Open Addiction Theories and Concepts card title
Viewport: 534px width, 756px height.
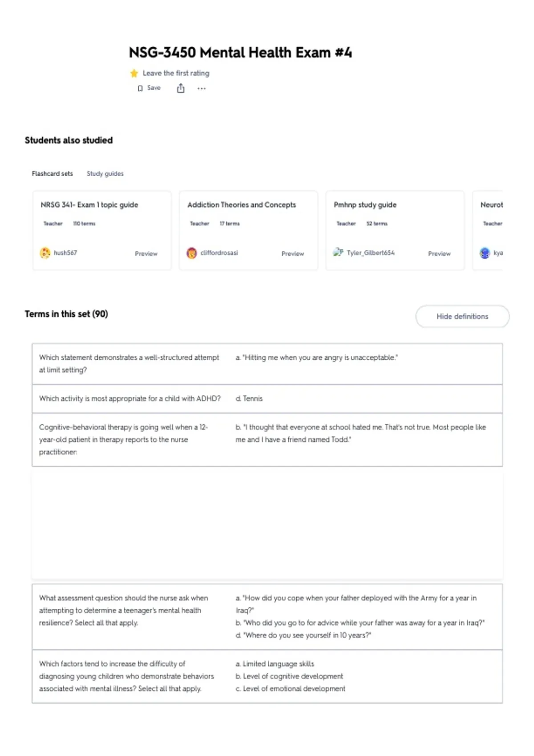pyautogui.click(x=242, y=205)
